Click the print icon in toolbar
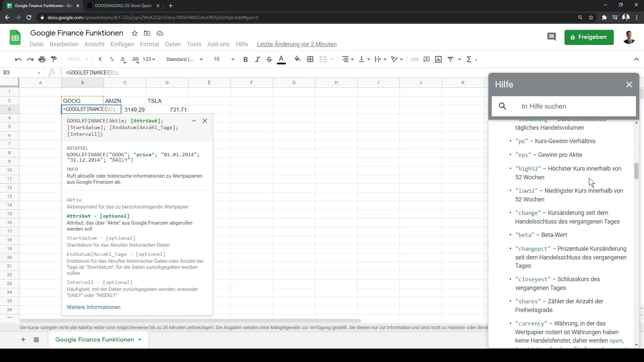The image size is (644, 362). tap(42, 59)
